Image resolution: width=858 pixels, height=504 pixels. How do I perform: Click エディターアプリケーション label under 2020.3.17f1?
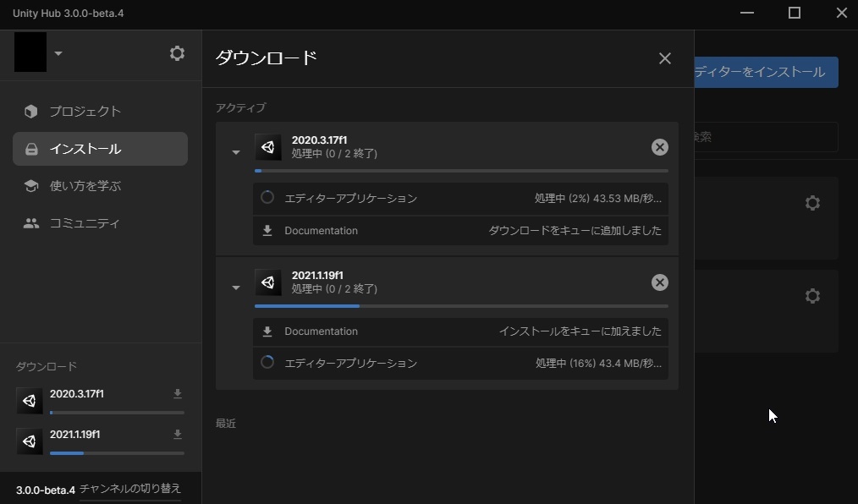(351, 199)
